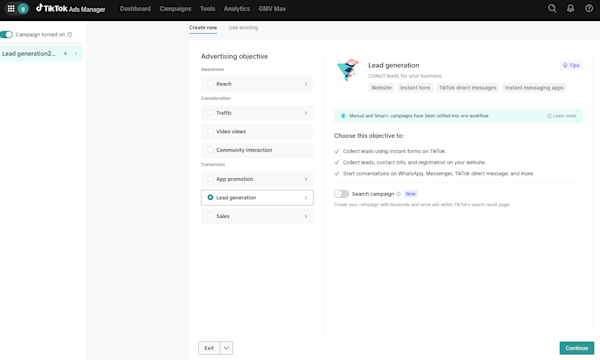This screenshot has width=600, height=360.
Task: Select the Sales objective radio button
Action: coord(210,216)
